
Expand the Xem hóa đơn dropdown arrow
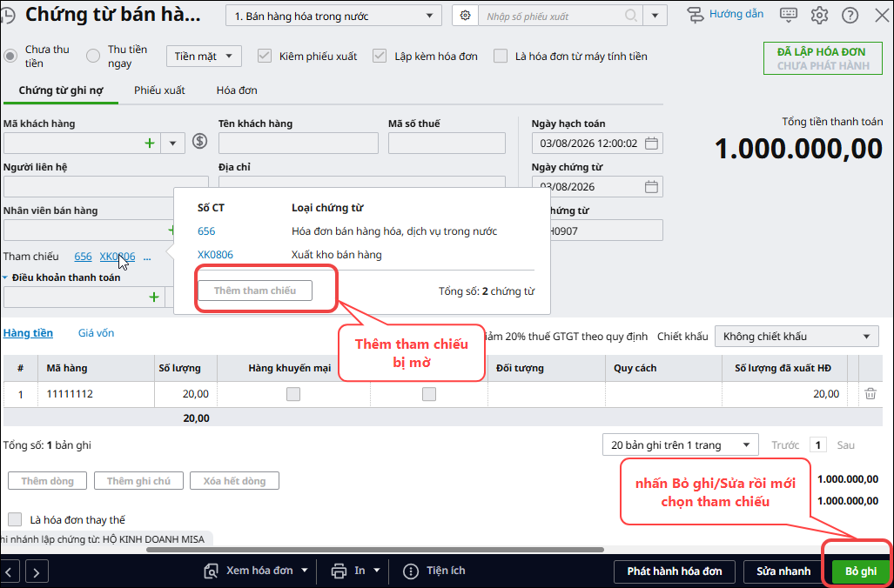pos(304,571)
